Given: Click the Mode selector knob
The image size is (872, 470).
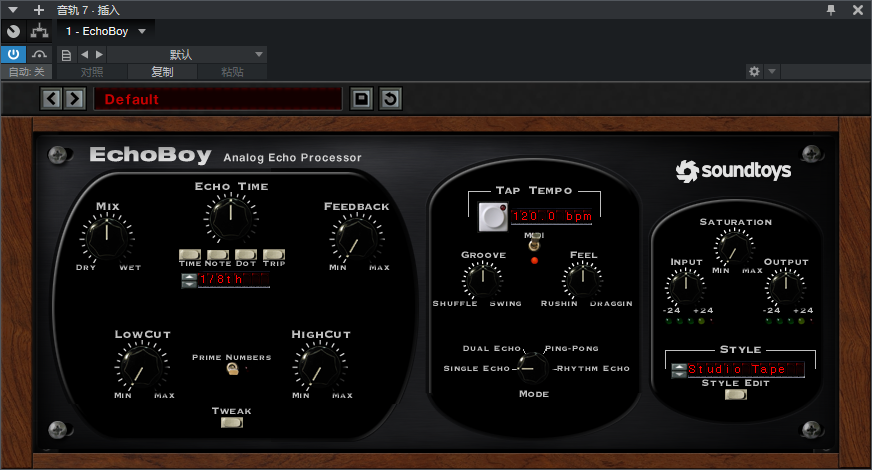Looking at the screenshot, I should click(533, 368).
